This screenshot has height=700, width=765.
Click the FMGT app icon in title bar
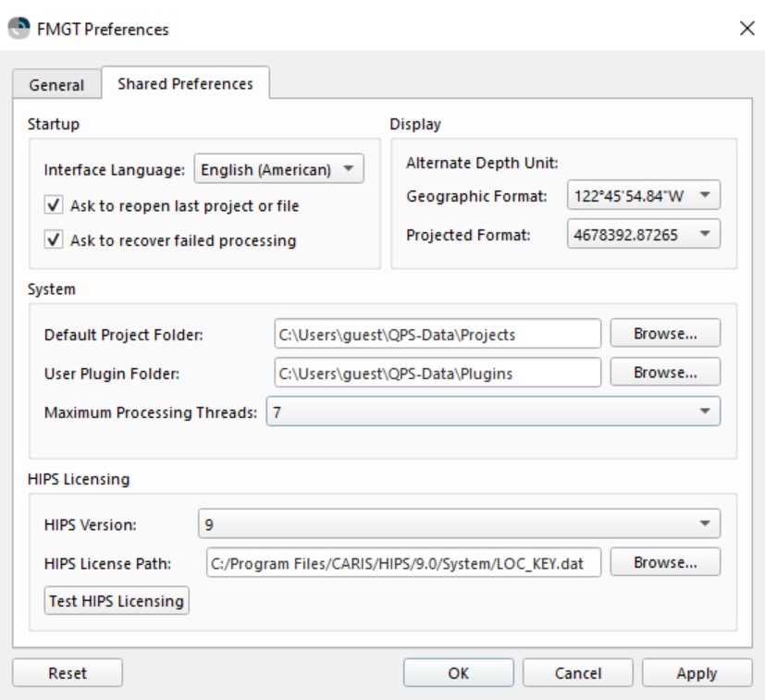[x=18, y=29]
